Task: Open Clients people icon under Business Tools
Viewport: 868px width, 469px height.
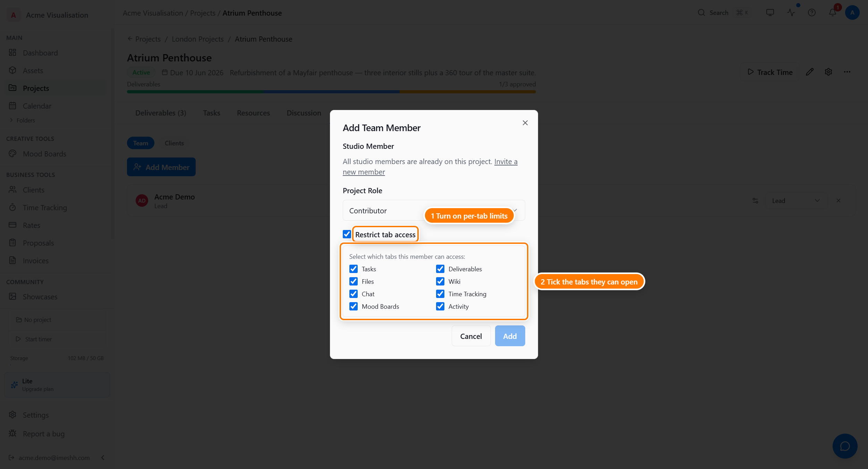Action: [x=12, y=189]
